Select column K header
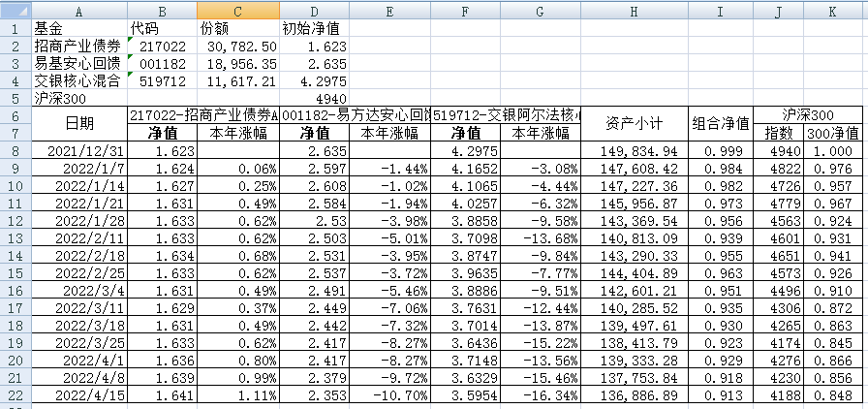Image resolution: width=868 pixels, height=409 pixels. tap(832, 10)
